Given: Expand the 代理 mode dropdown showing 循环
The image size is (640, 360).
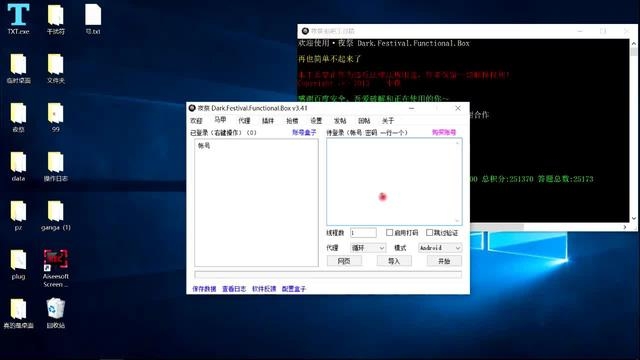Looking at the screenshot, I should (x=368, y=248).
